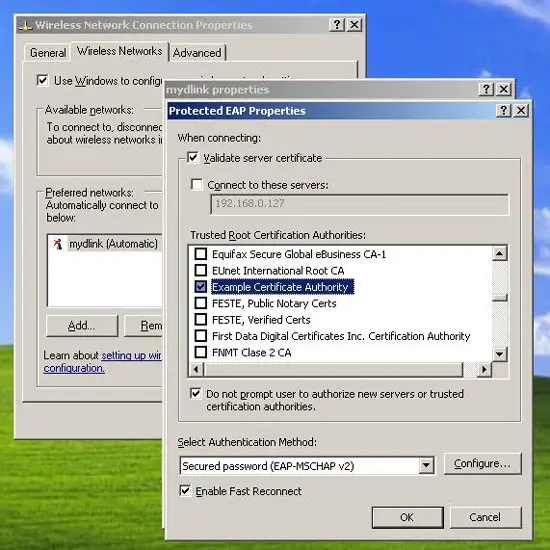Confirm with the OK button

coord(408,517)
